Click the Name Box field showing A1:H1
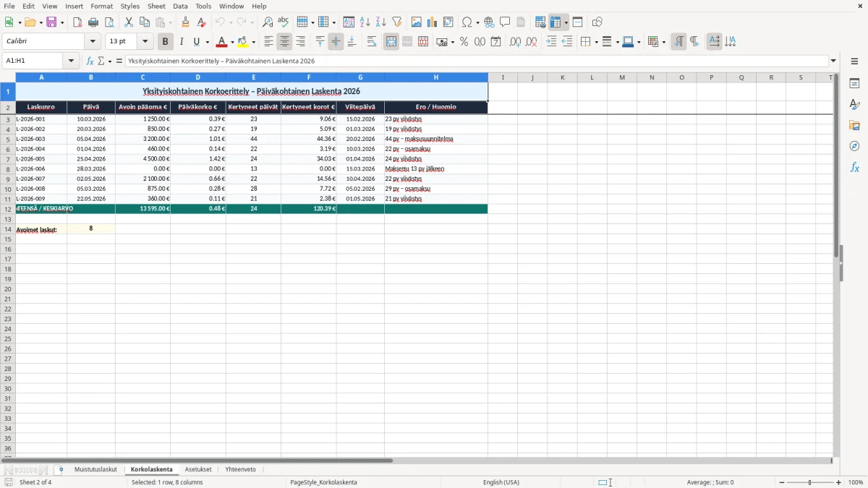Viewport: 868px width, 488px height. pyautogui.click(x=33, y=61)
